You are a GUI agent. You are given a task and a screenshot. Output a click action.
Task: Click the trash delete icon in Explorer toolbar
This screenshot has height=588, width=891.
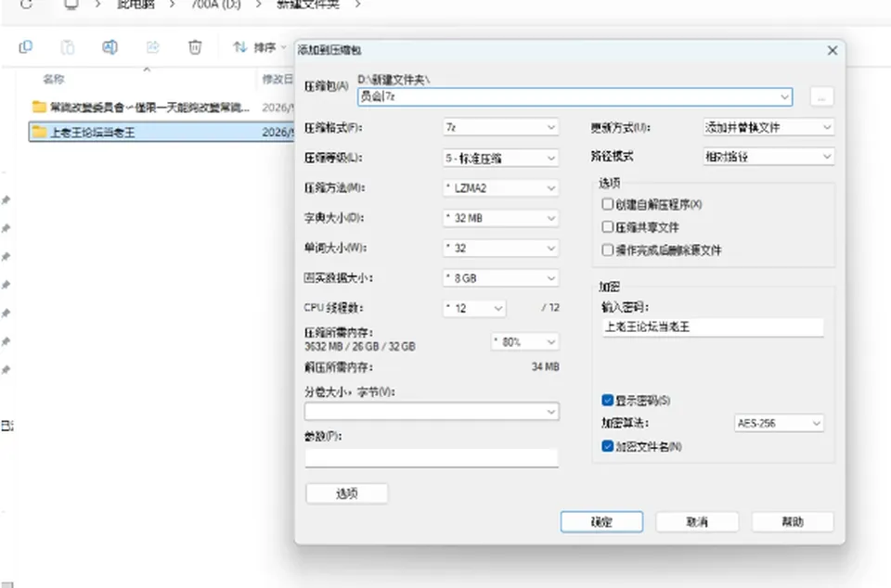coord(195,47)
